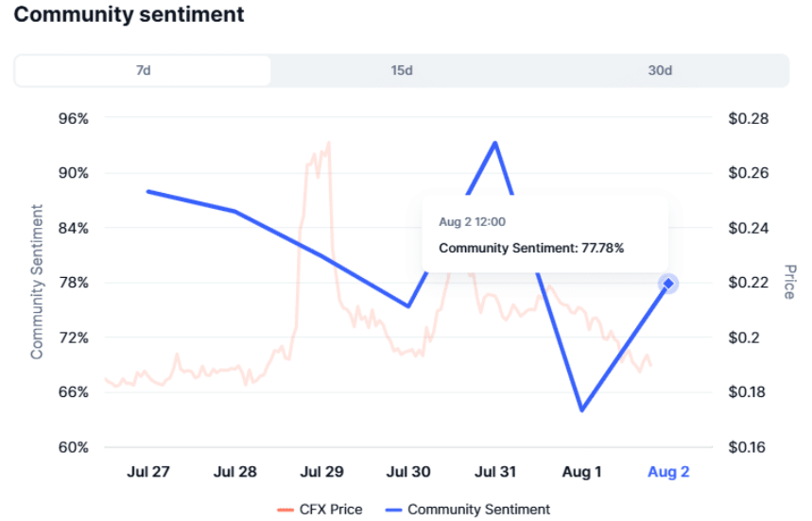Click the blue Community Sentiment legend line

tap(394, 510)
